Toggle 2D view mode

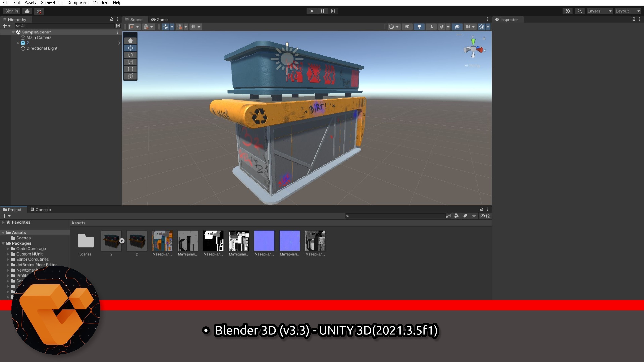[407, 27]
